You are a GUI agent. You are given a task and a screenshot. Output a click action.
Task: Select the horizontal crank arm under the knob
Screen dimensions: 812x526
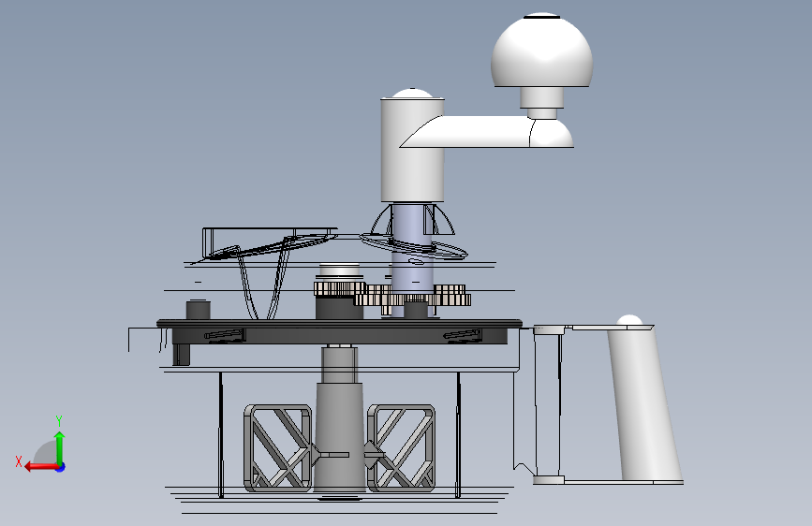(487, 131)
